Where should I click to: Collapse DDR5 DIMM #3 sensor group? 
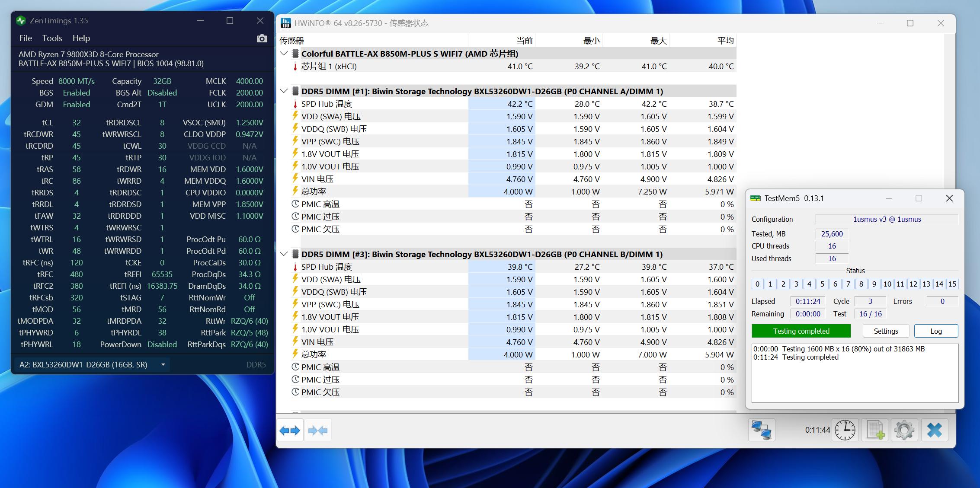point(284,254)
